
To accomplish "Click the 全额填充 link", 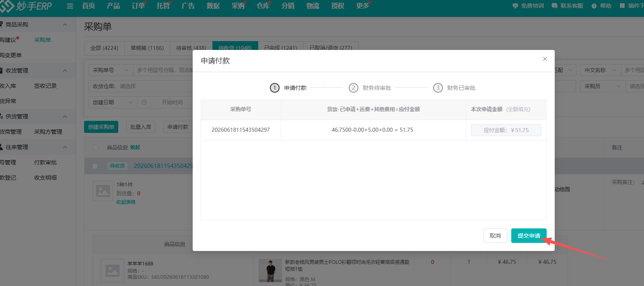I will [518, 109].
